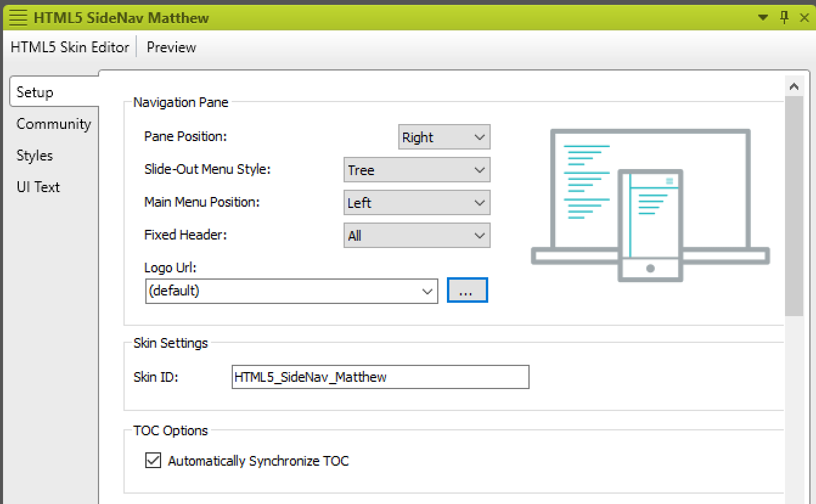Open the window options arrow in the title bar

click(x=763, y=17)
